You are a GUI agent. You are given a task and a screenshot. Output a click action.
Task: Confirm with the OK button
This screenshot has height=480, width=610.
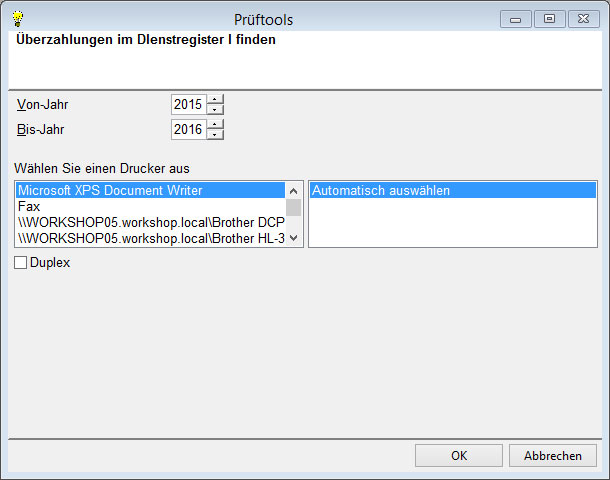pos(459,455)
